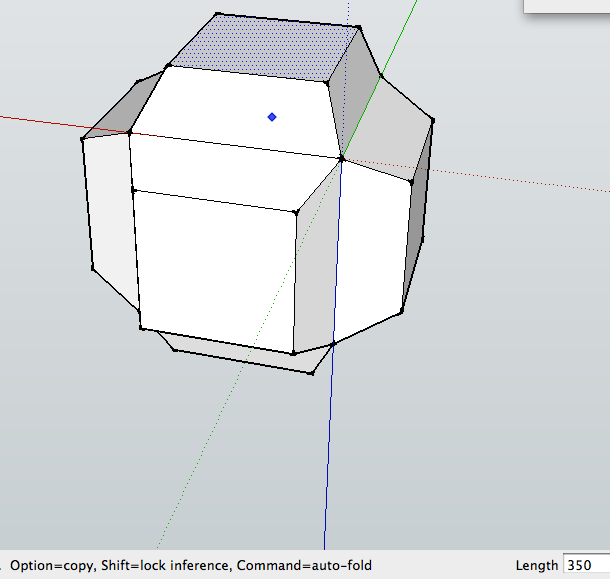Click the 'Shift=lock inference' status hint
Image resolution: width=610 pixels, height=579 pixels.
coord(167,565)
